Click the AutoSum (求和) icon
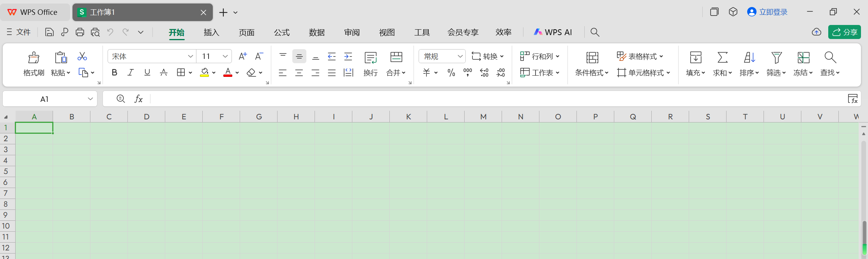 723,57
